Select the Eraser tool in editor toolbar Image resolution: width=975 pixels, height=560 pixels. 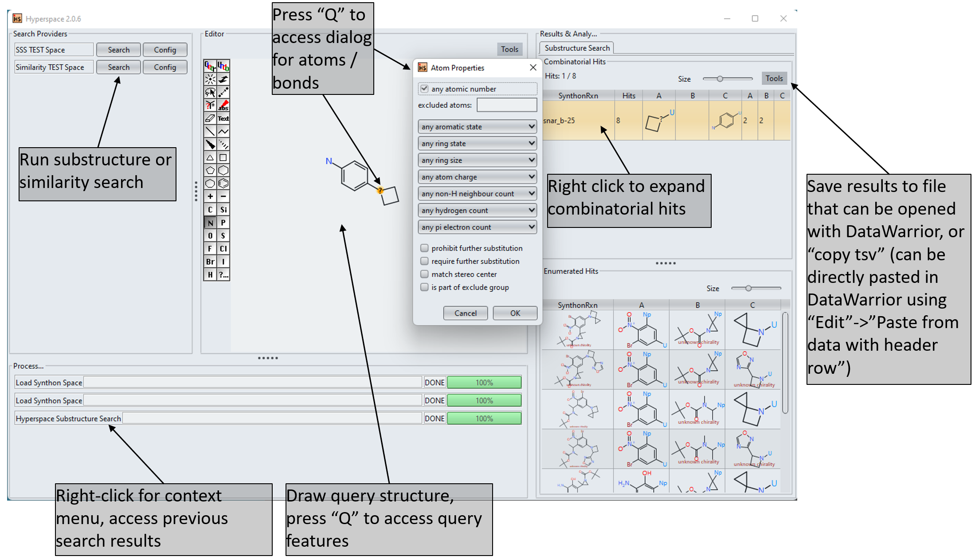point(210,118)
